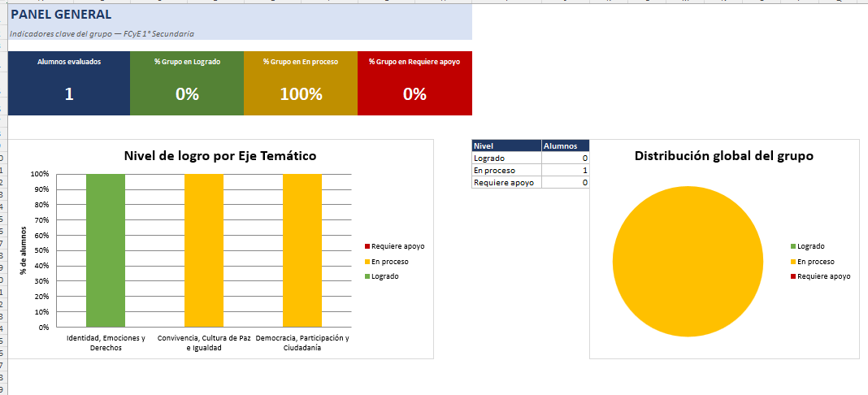This screenshot has width=868, height=395.
Task: Select the '% Grupo en Requiere apoyo' card label
Action: (414, 62)
